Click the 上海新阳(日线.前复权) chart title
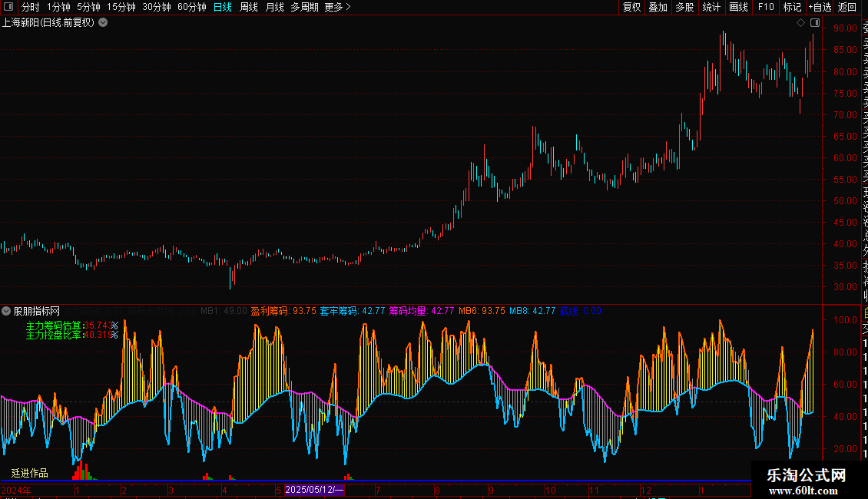The height and width of the screenshot is (499, 868). click(48, 23)
